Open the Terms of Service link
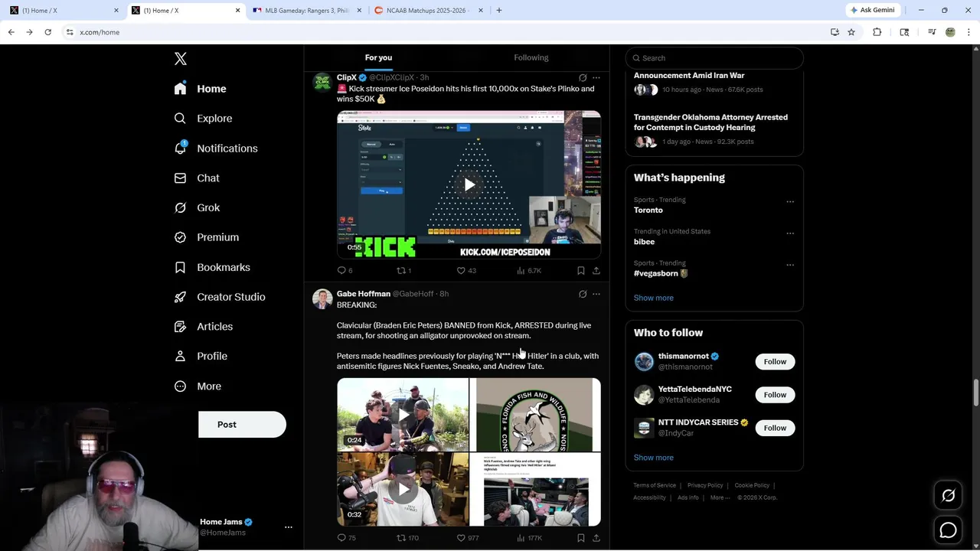The height and width of the screenshot is (551, 980). tap(655, 485)
